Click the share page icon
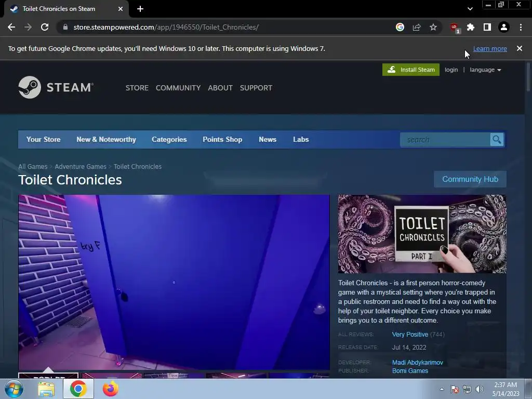The height and width of the screenshot is (399, 532). [x=417, y=27]
